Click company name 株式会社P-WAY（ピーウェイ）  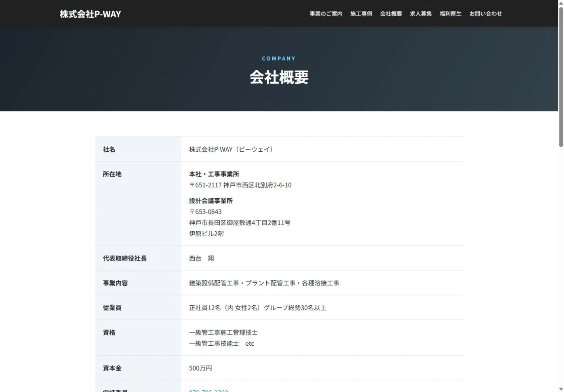coord(232,149)
